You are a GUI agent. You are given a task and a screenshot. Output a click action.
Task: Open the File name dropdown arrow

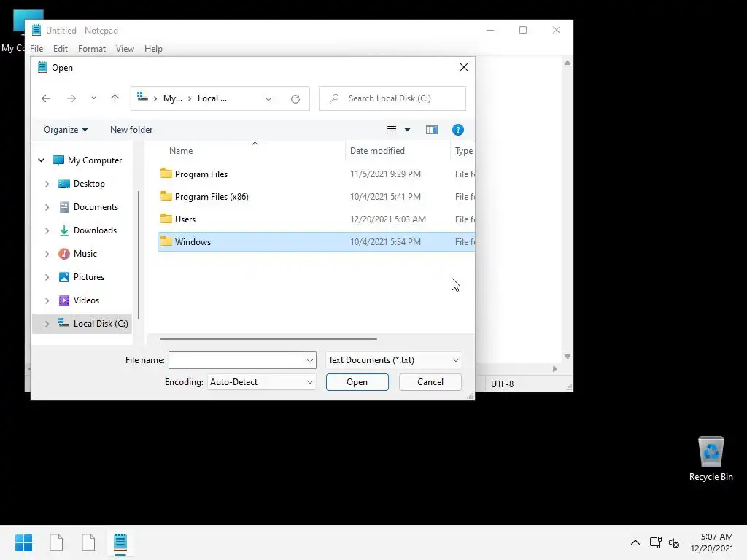pyautogui.click(x=310, y=360)
